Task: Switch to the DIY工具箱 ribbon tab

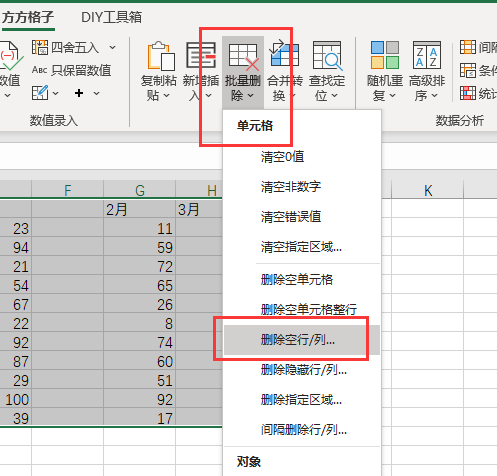Action: pyautogui.click(x=111, y=17)
